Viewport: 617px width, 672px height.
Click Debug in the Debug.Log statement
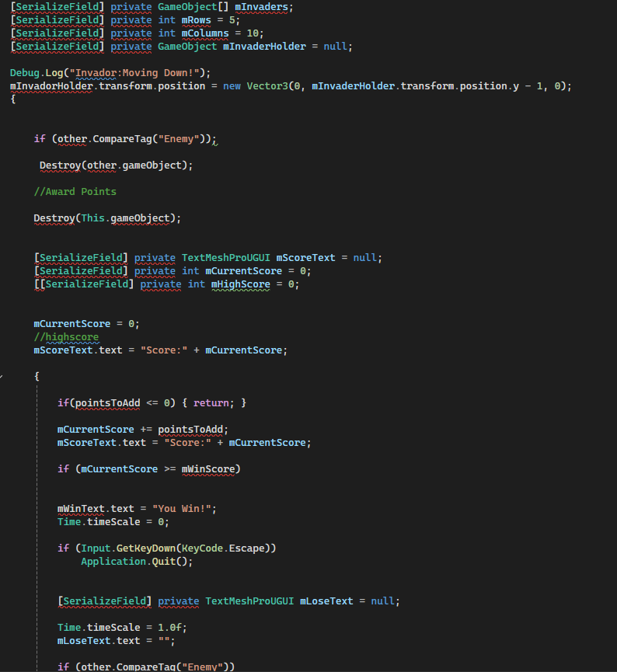click(25, 73)
